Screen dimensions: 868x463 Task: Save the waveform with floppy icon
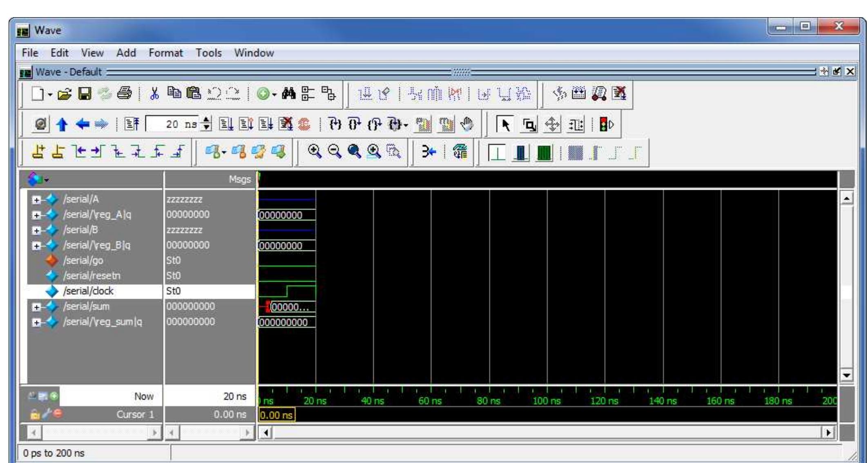pos(85,94)
